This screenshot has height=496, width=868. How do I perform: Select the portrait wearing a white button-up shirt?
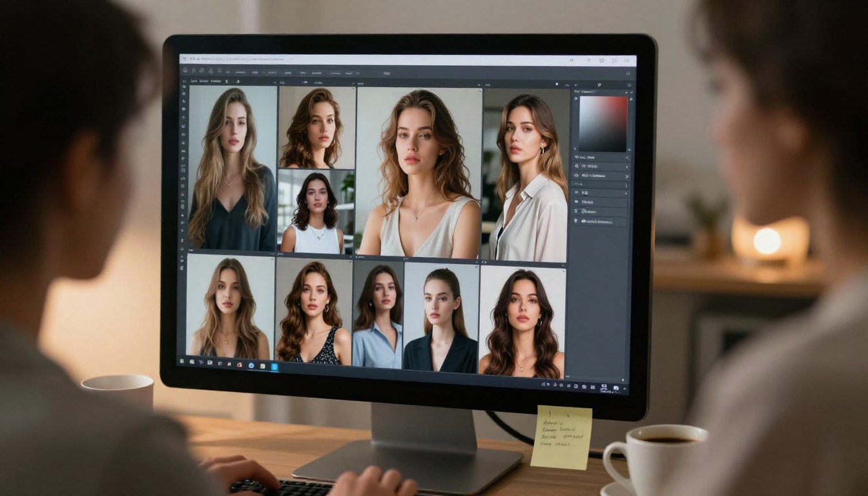coord(526,175)
